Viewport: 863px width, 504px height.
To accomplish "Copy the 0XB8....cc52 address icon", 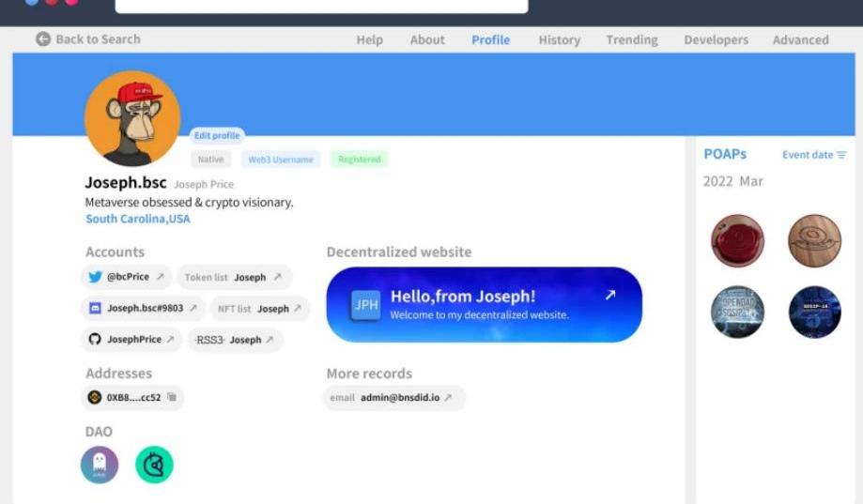I will tap(172, 397).
